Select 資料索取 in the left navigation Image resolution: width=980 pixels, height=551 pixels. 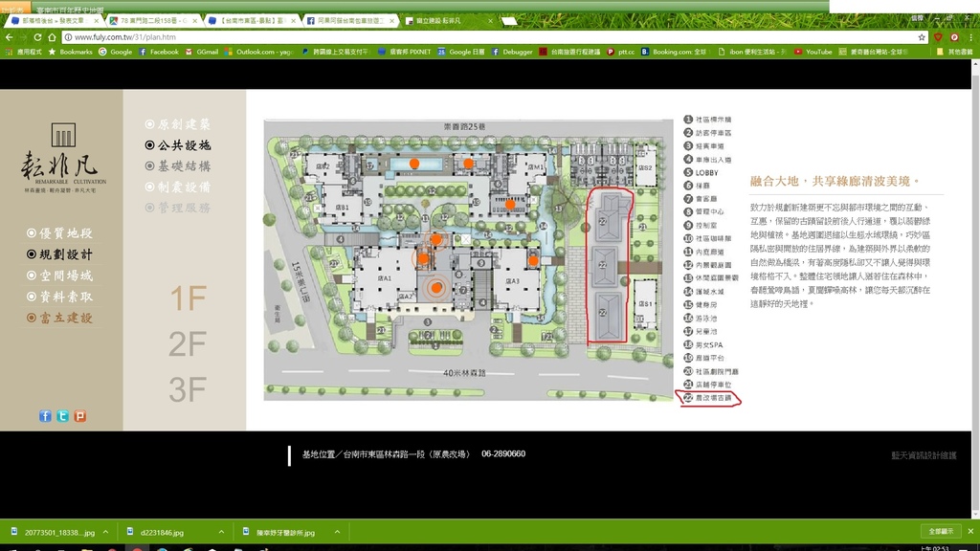[59, 297]
